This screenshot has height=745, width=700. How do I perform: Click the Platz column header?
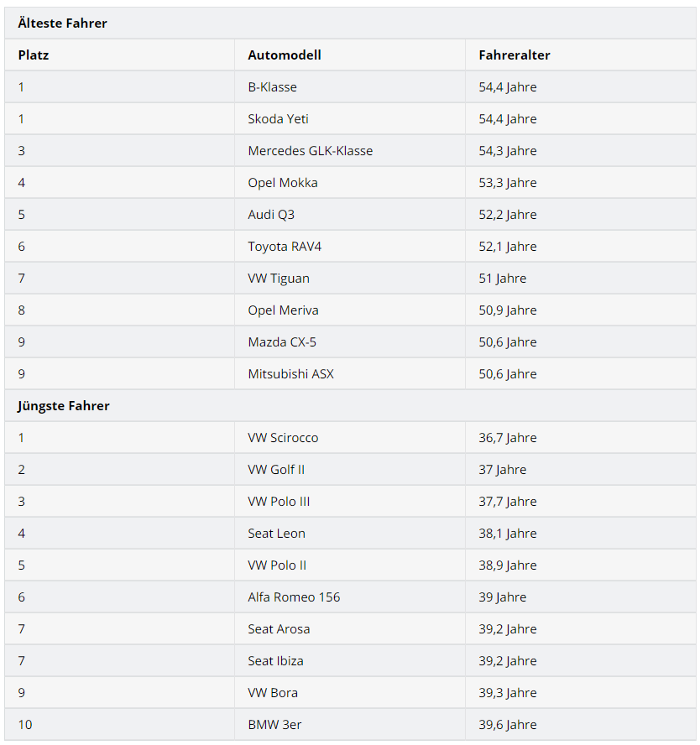coord(34,55)
